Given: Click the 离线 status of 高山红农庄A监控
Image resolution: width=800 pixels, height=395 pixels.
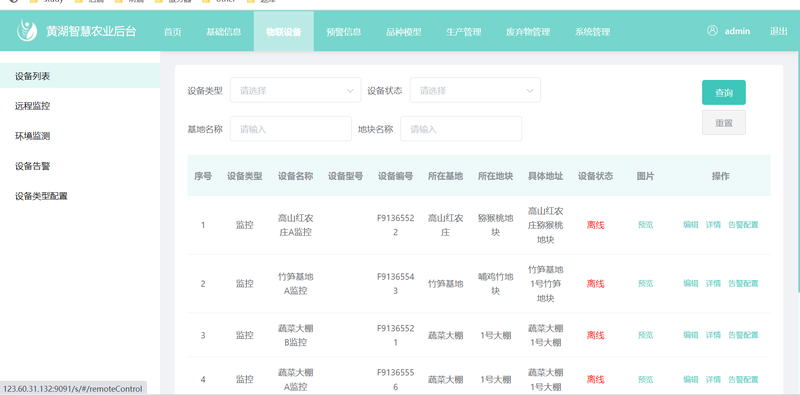Looking at the screenshot, I should [x=595, y=225].
